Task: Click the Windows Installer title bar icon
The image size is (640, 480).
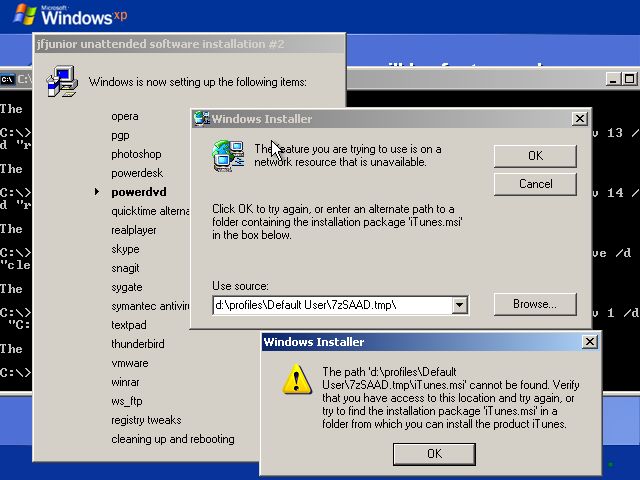Action: tap(201, 119)
